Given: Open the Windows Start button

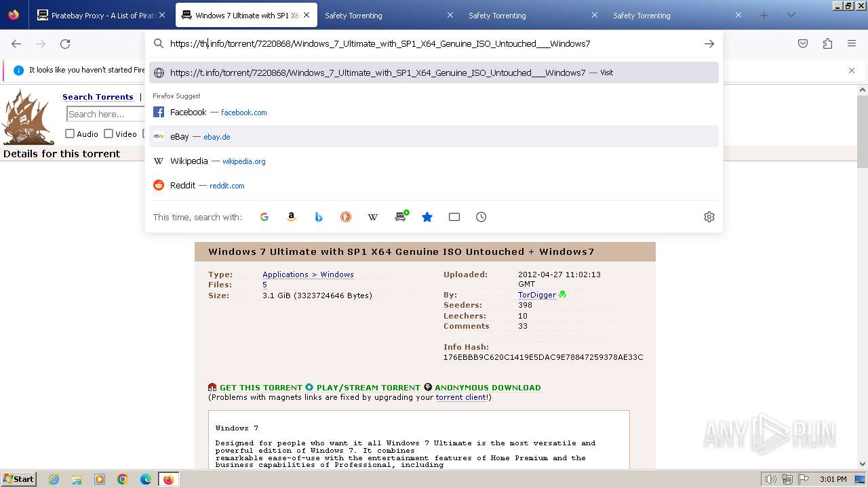Looking at the screenshot, I should coord(19,479).
